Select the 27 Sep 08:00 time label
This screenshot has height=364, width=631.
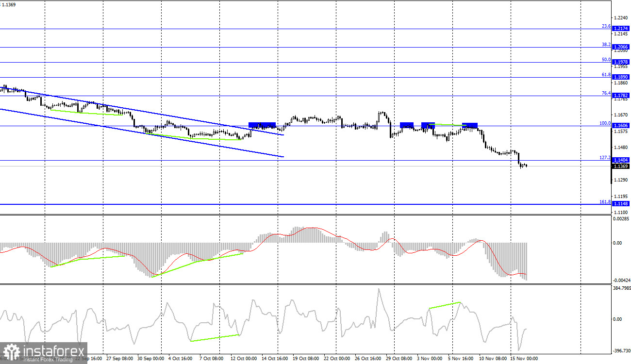(x=120, y=359)
